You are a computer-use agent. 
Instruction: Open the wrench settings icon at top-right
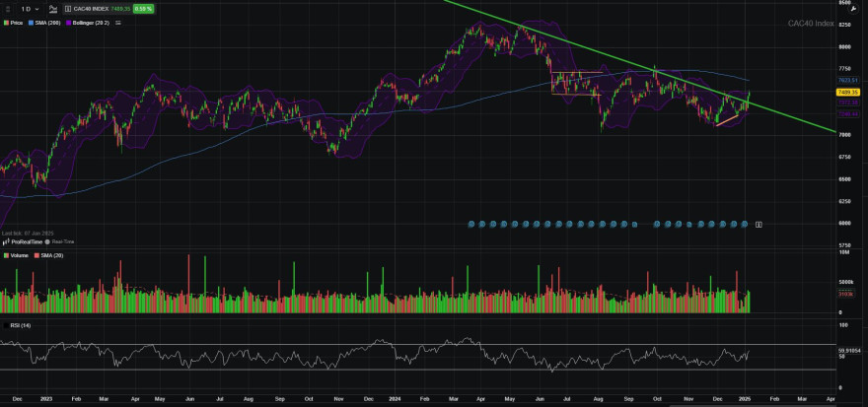coord(860,9)
